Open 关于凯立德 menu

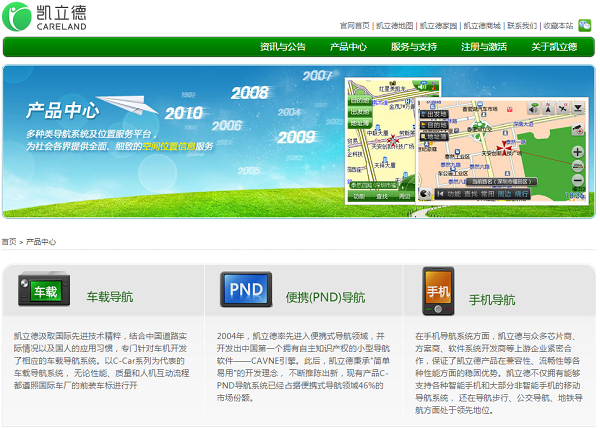click(x=554, y=47)
